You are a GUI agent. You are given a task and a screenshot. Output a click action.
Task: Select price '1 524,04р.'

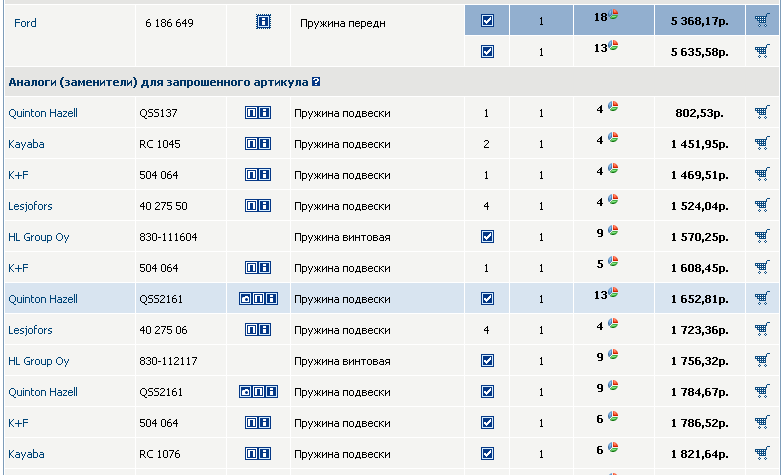coord(700,206)
